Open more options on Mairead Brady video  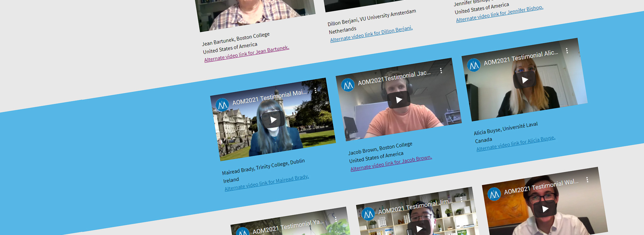tap(316, 90)
